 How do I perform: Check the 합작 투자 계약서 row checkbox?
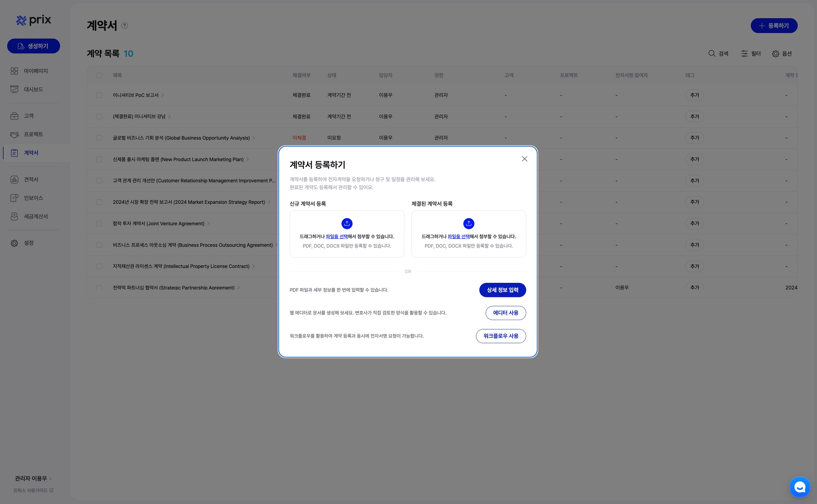(99, 224)
